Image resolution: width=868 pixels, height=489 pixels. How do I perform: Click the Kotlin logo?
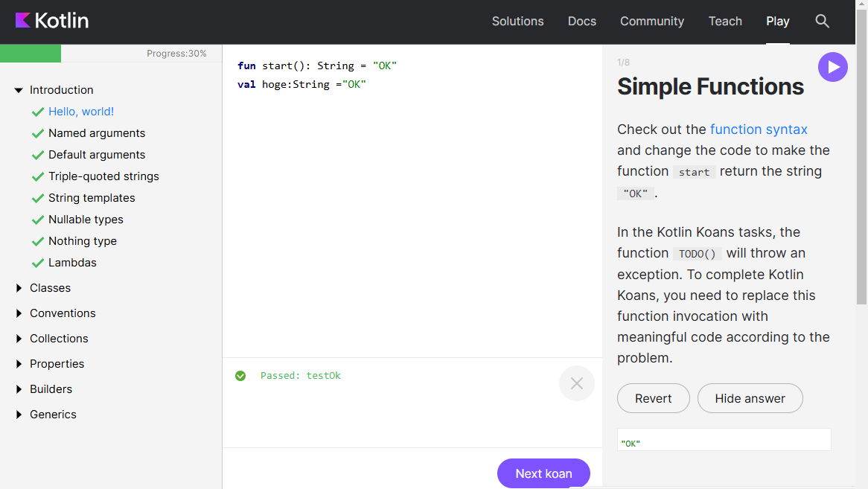[x=52, y=21]
